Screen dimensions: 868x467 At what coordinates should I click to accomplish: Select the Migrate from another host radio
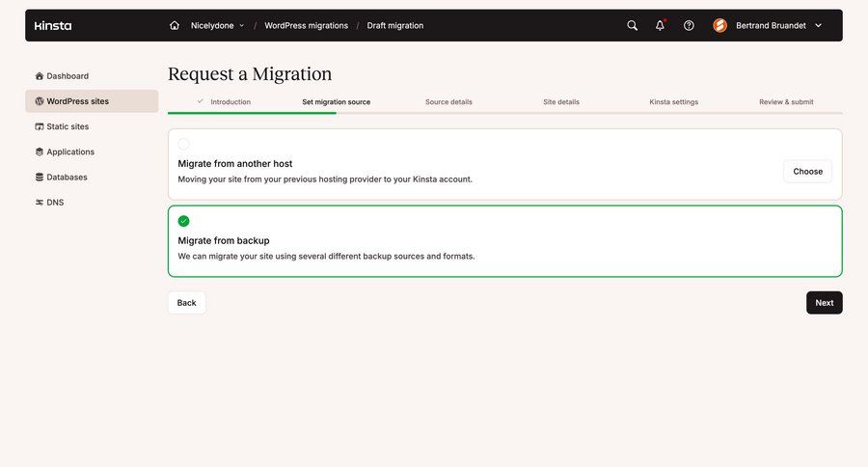click(x=184, y=145)
